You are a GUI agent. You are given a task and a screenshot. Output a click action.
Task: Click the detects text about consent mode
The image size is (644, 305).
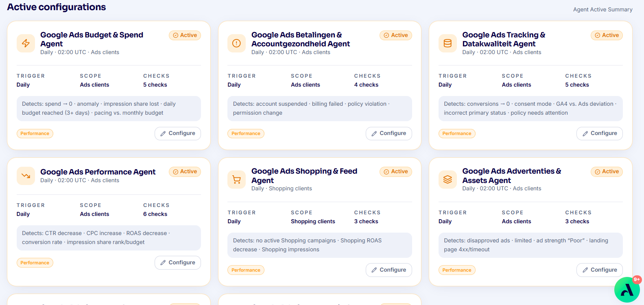530,109
